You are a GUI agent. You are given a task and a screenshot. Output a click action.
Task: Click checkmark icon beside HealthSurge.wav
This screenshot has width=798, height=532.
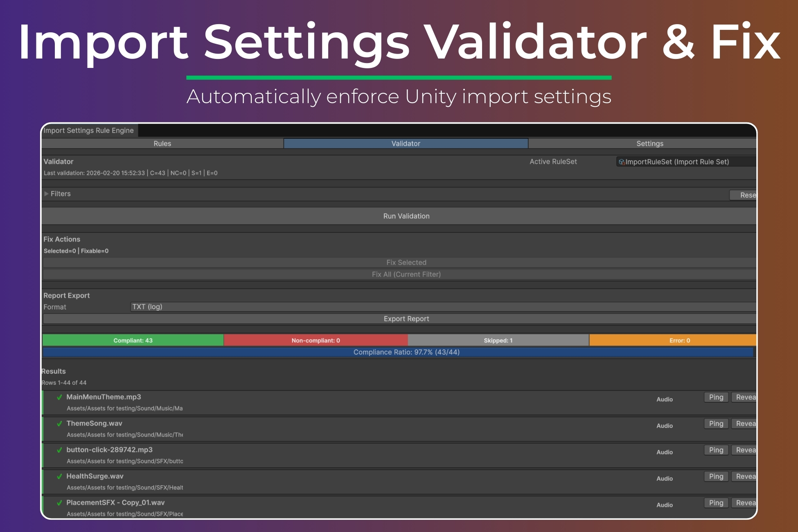click(x=59, y=476)
